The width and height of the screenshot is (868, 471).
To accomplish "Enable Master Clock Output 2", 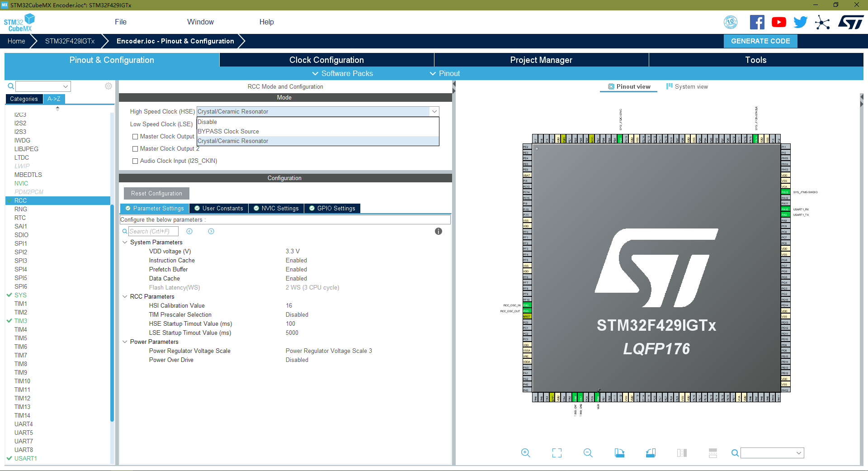I will 134,148.
